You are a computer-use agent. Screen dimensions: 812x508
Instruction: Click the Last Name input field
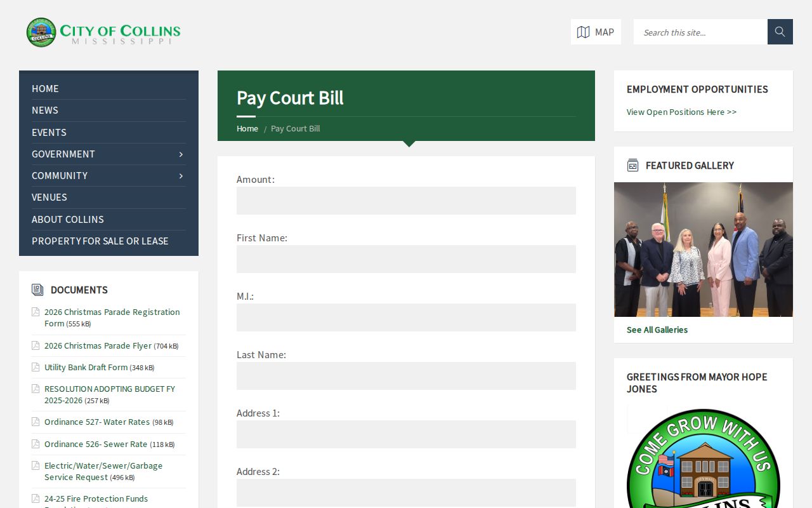point(406,376)
